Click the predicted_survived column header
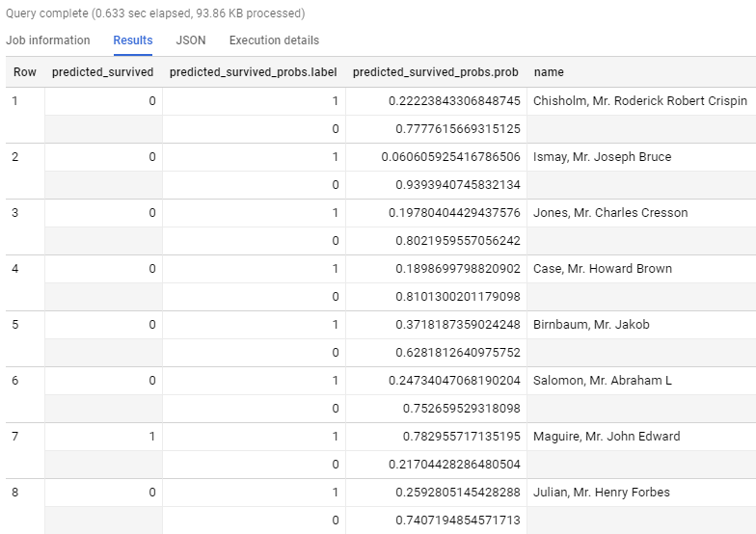The width and height of the screenshot is (756, 534). coord(102,71)
